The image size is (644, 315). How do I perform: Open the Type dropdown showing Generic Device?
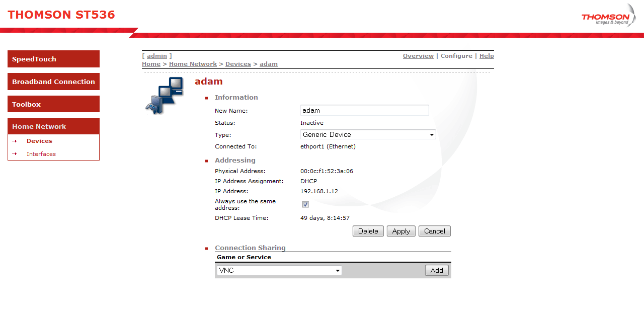[x=368, y=134]
